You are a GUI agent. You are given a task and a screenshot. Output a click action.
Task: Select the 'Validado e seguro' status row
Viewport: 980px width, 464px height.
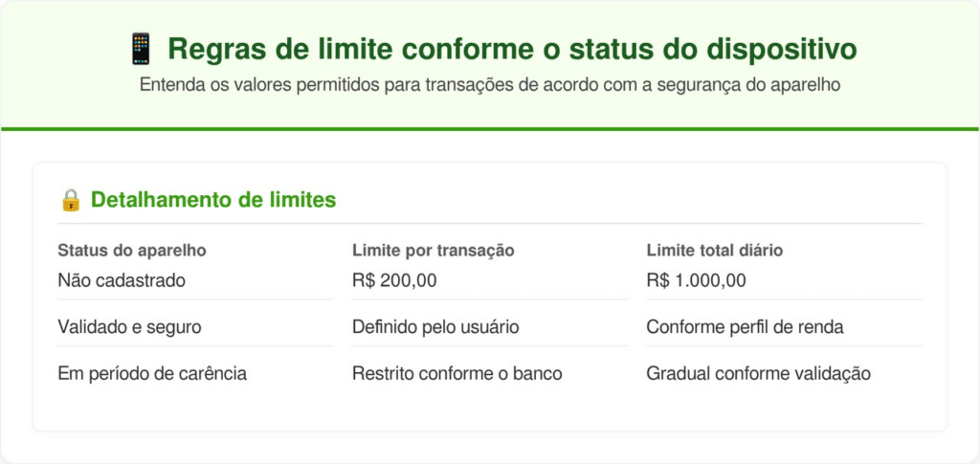click(129, 327)
